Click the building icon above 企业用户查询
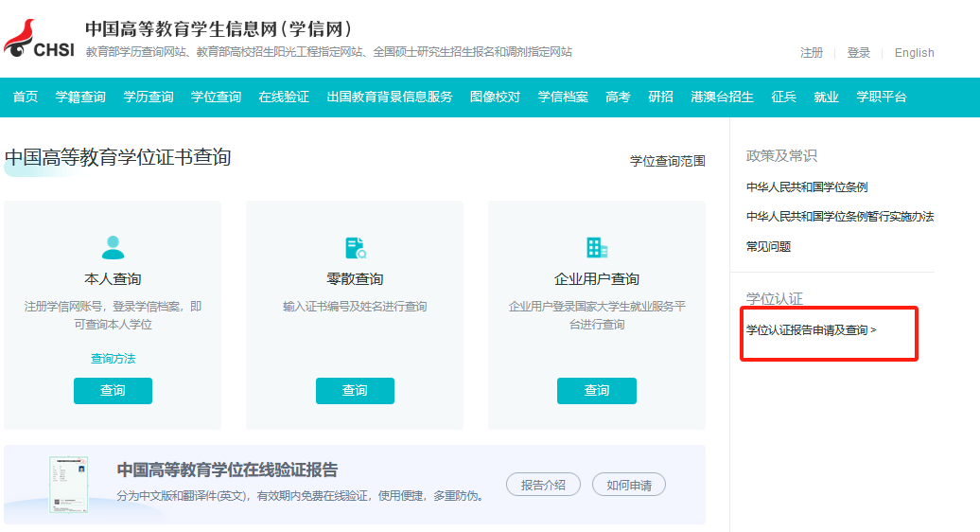 click(597, 248)
